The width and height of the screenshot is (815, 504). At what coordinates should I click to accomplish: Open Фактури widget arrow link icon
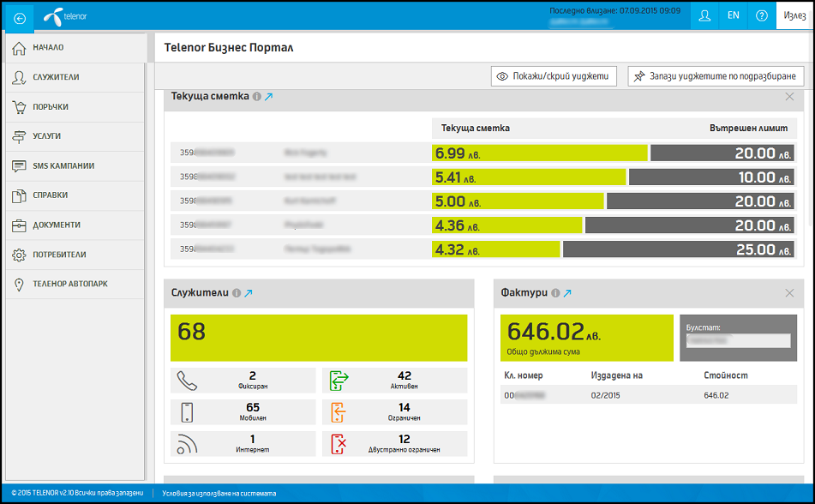[567, 293]
